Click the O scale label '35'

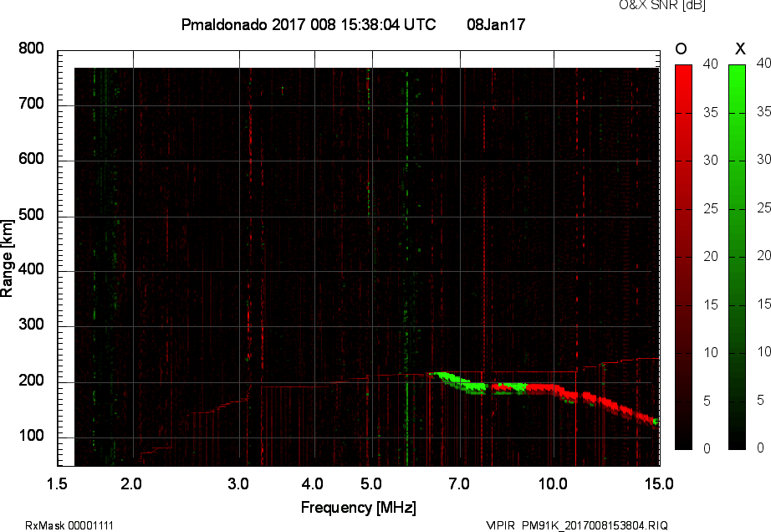[711, 113]
